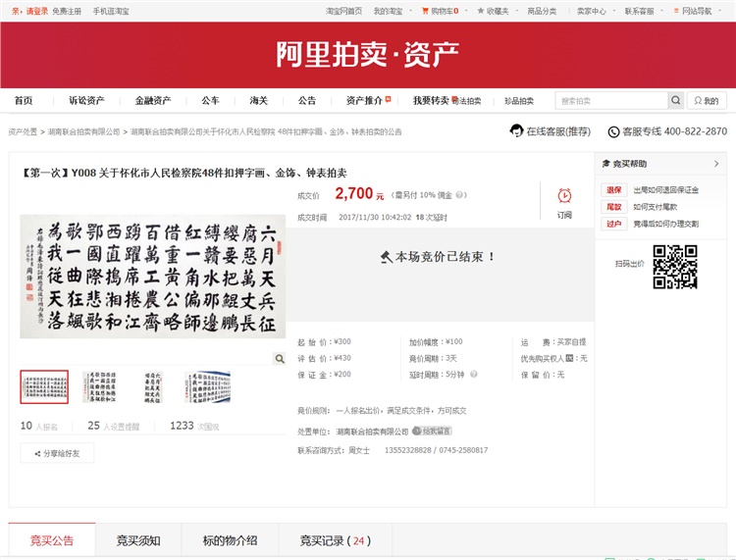
Task: Select the third calligraphy thumbnail
Action: pyautogui.click(x=153, y=387)
